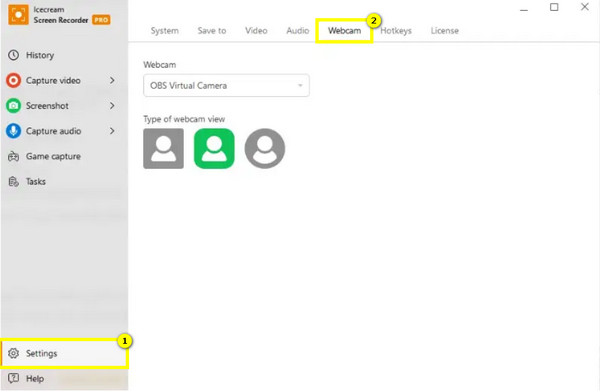This screenshot has width=600, height=392.
Task: Switch to the Audio tab
Action: click(298, 31)
